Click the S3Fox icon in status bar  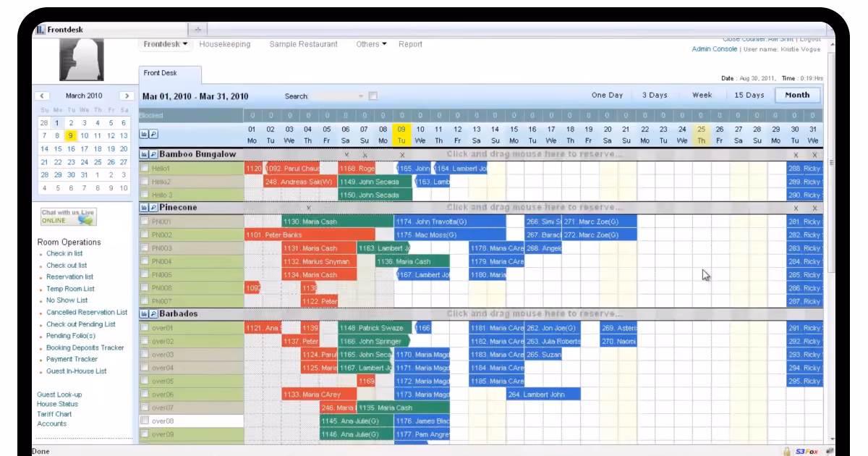pyautogui.click(x=807, y=451)
